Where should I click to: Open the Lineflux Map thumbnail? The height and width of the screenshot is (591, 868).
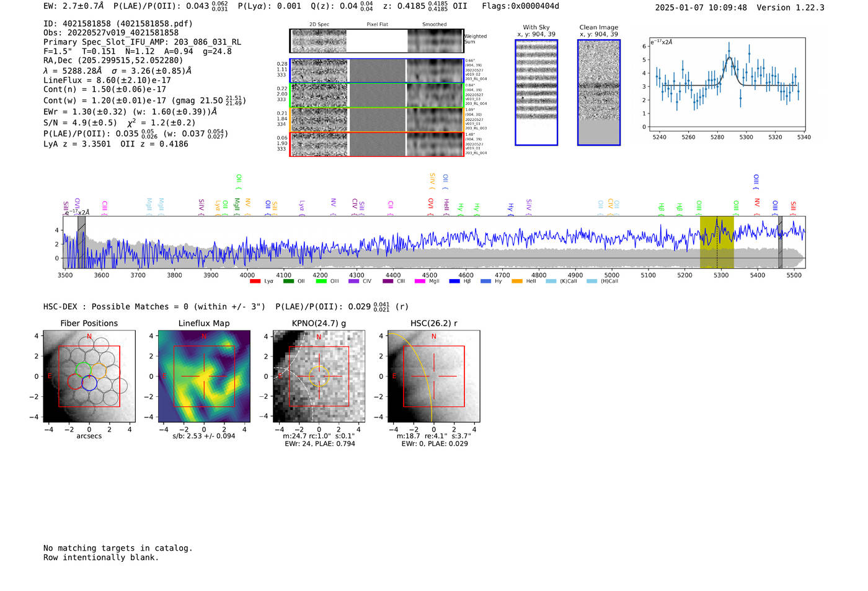point(204,376)
